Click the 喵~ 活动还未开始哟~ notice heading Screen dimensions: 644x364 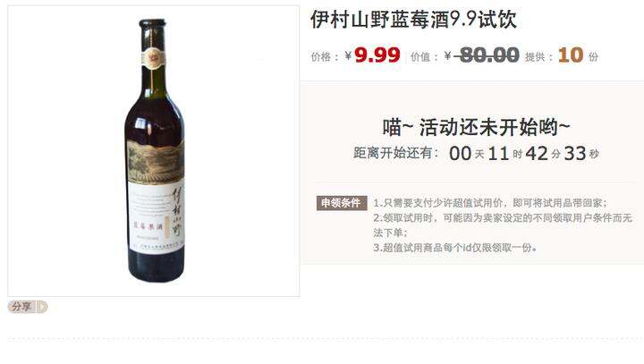(477, 127)
